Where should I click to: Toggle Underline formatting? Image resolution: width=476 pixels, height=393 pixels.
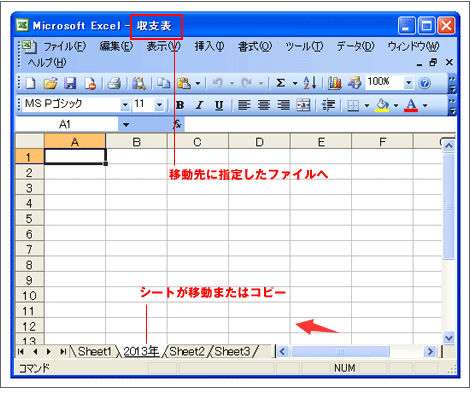[x=219, y=105]
